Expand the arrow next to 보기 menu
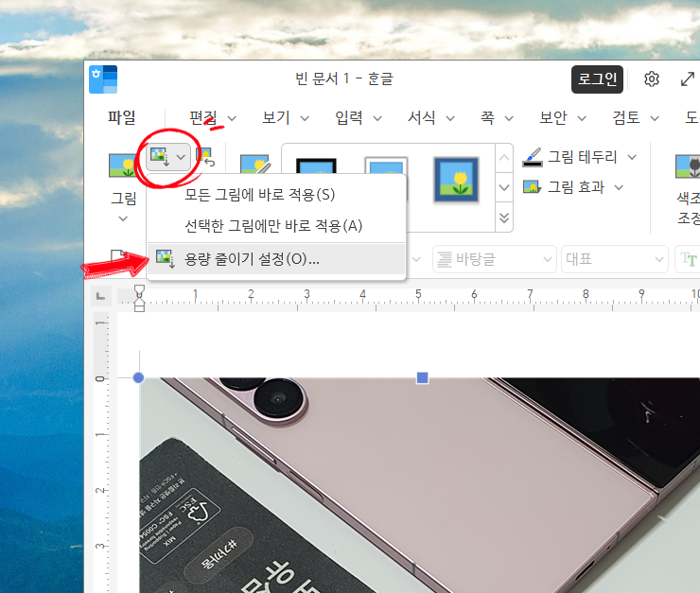Screen dimensions: 700x593 [305, 118]
